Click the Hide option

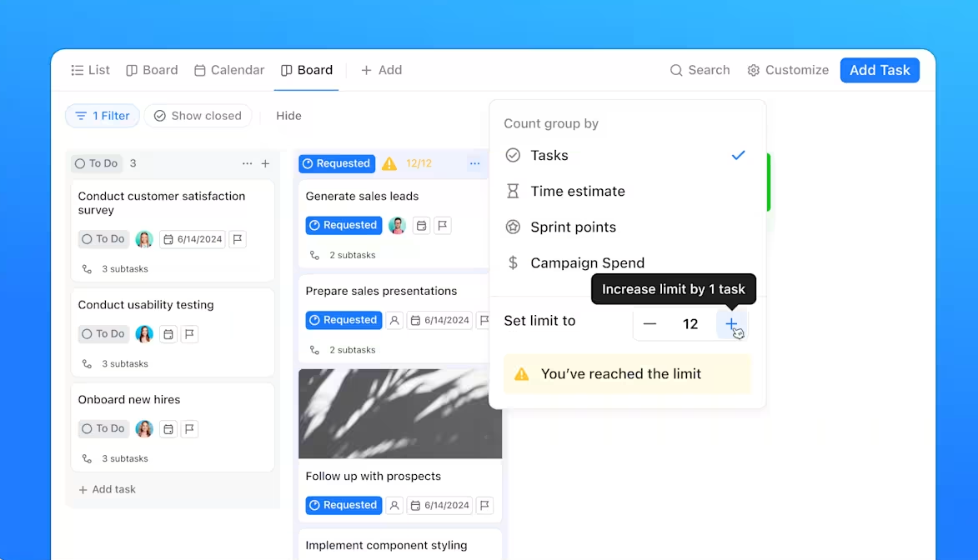coord(288,116)
